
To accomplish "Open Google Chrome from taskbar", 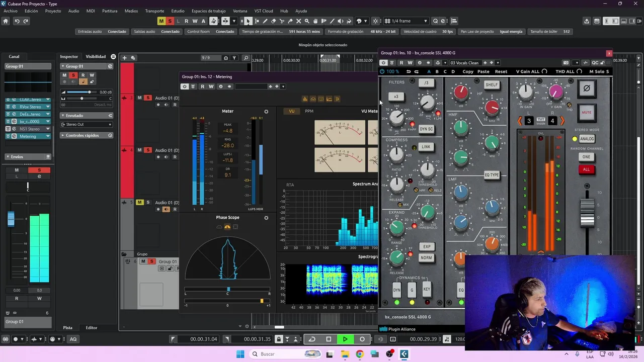I will (x=359, y=354).
